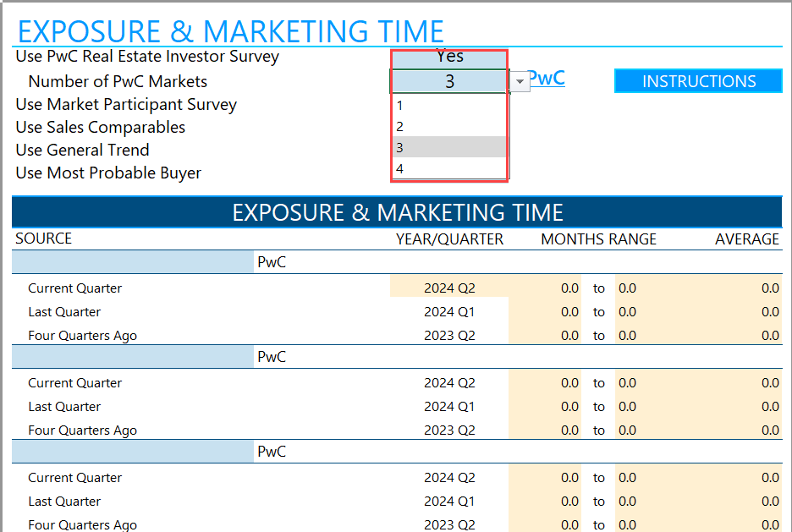Click the large EXPOSURE & MARKETING TIME page title

231,30
